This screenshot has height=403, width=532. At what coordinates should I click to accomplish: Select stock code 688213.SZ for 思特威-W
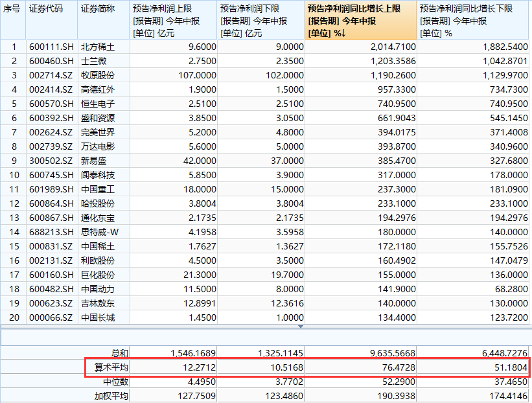[51, 232]
